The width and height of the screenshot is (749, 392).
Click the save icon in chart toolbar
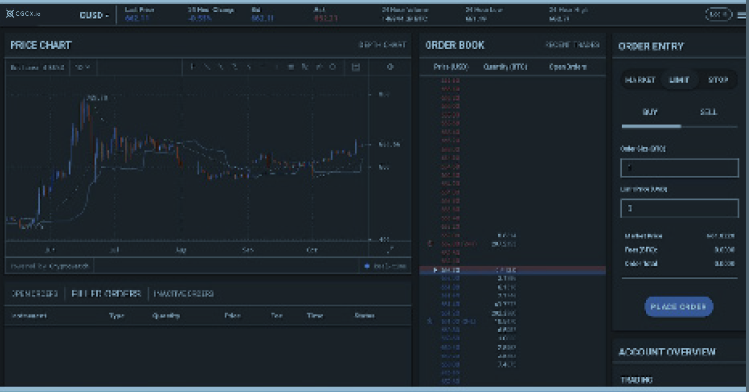(x=356, y=67)
